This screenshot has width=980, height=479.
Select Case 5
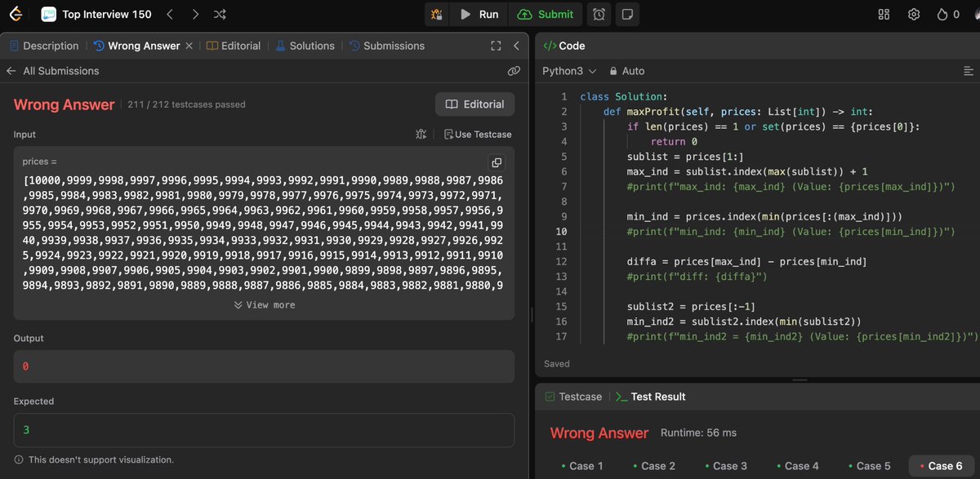[869, 465]
